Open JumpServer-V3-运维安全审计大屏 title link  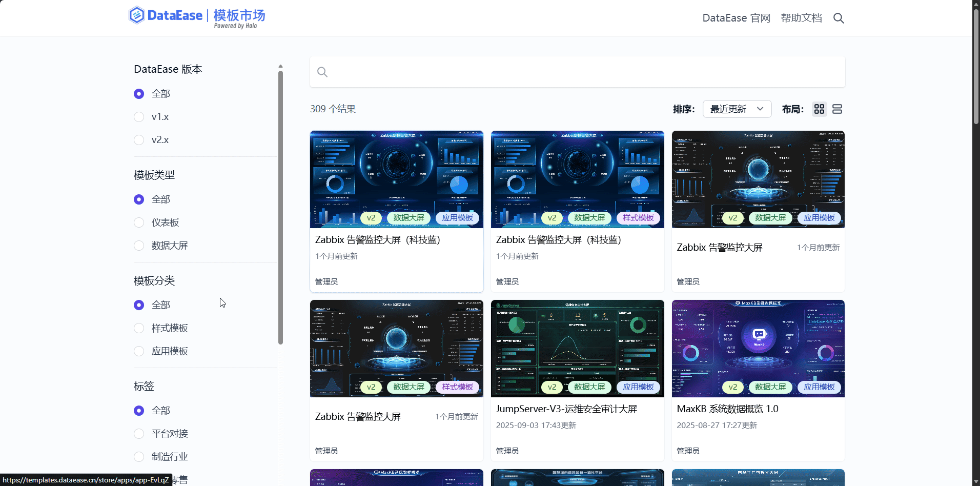566,409
